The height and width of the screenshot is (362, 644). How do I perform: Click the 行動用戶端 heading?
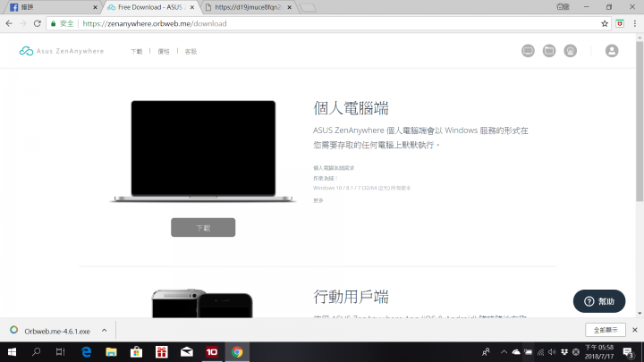[x=351, y=297]
